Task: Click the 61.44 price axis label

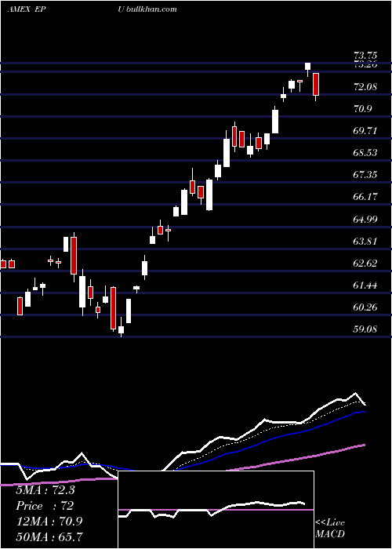Action: (366, 285)
